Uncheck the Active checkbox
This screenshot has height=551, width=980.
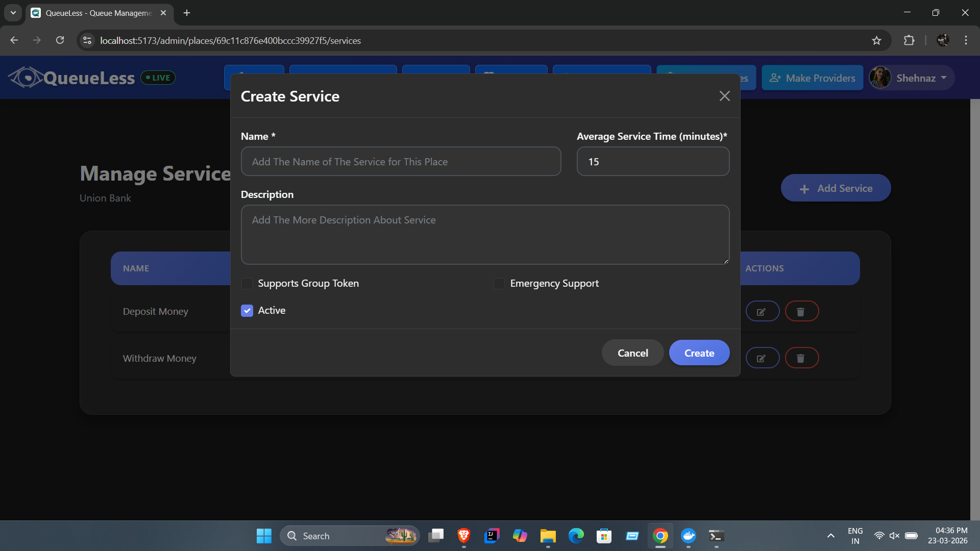point(247,311)
